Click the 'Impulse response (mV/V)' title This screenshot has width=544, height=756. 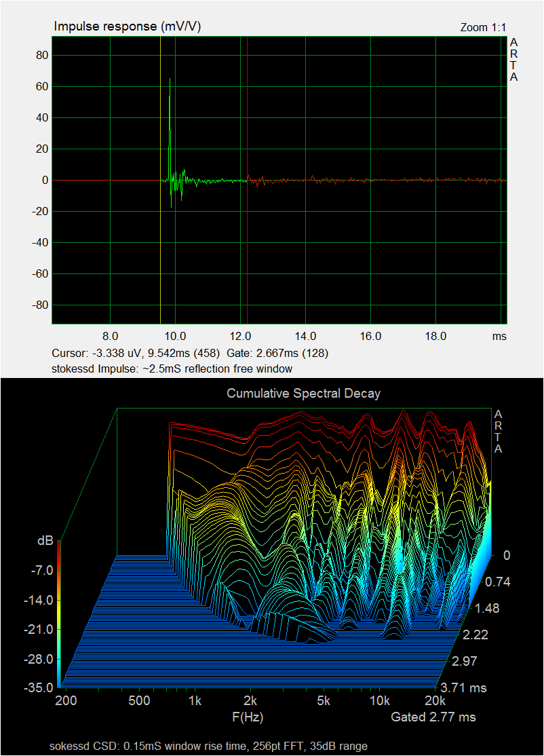click(128, 26)
